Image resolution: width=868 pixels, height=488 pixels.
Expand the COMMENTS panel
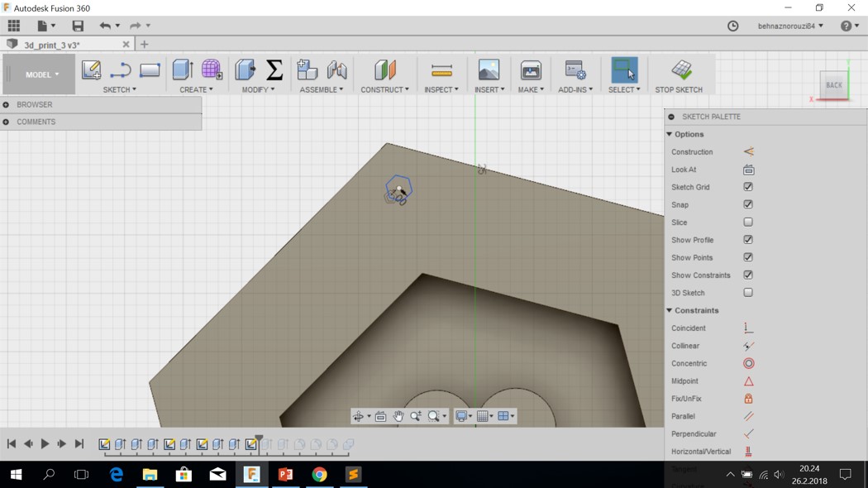[6, 122]
